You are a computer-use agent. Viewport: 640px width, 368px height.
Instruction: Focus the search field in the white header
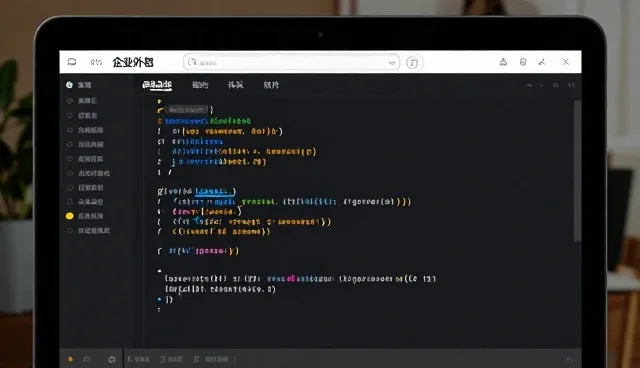291,62
